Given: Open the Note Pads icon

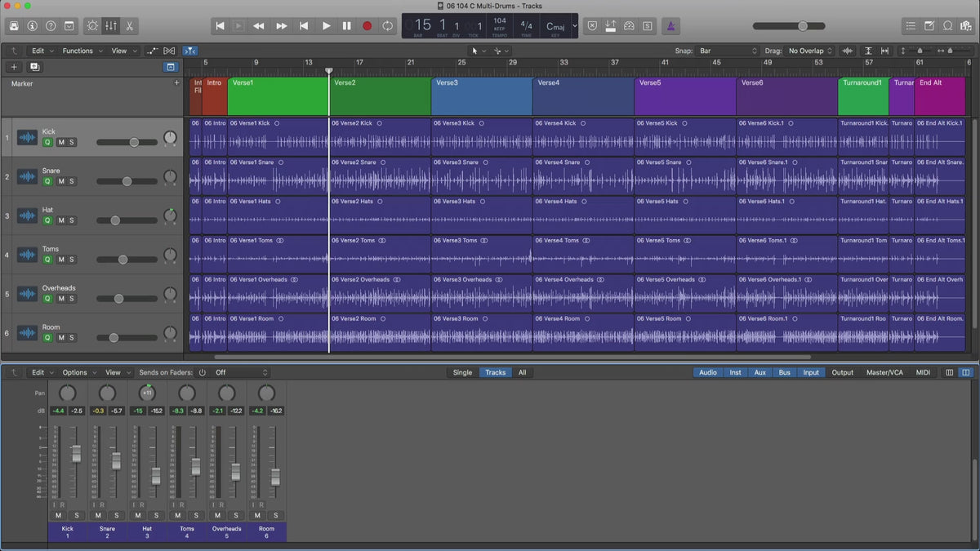Looking at the screenshot, I should [x=929, y=26].
